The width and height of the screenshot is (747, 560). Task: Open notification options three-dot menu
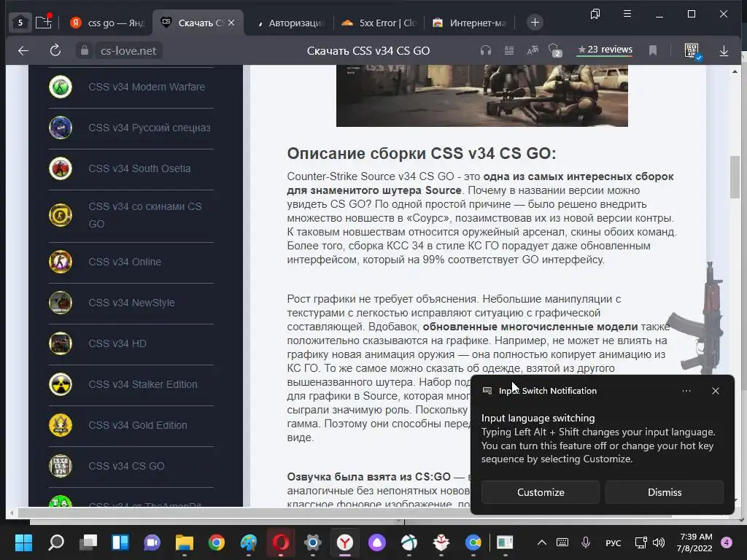pos(686,391)
